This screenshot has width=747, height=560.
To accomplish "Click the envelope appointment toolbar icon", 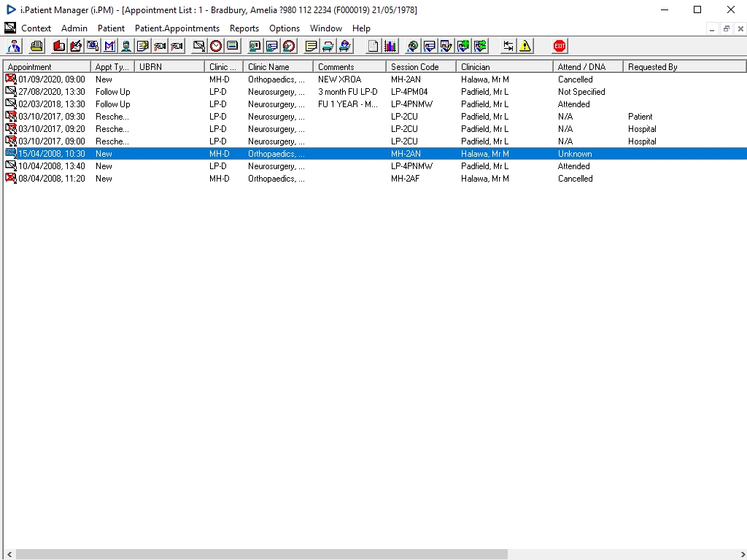I will coord(199,46).
